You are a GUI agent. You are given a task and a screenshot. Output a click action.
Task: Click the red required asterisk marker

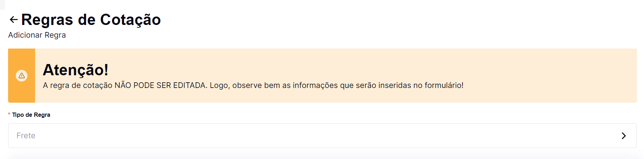(x=9, y=115)
